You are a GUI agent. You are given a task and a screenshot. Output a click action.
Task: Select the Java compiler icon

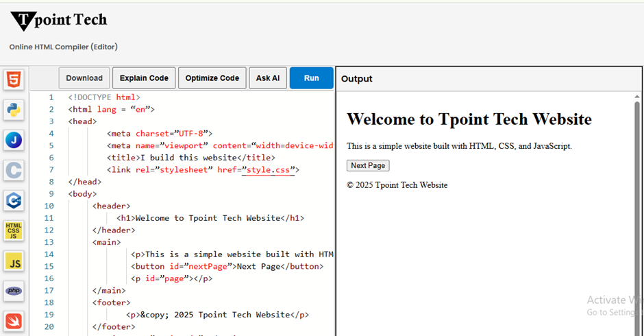click(x=14, y=141)
